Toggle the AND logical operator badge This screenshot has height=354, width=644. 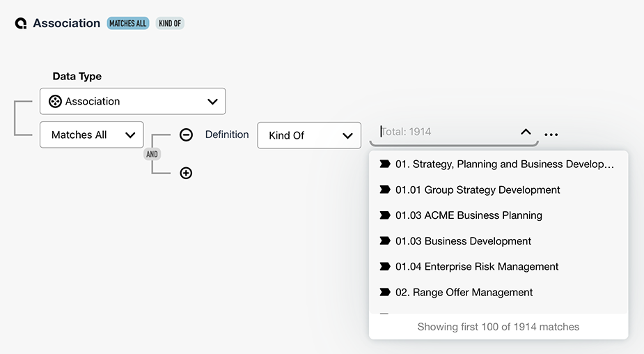click(152, 154)
